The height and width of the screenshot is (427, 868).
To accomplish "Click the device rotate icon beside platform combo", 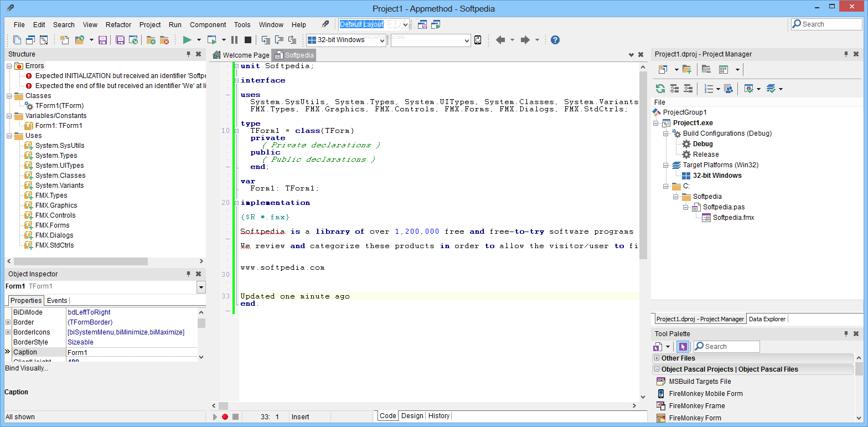I will pos(478,40).
